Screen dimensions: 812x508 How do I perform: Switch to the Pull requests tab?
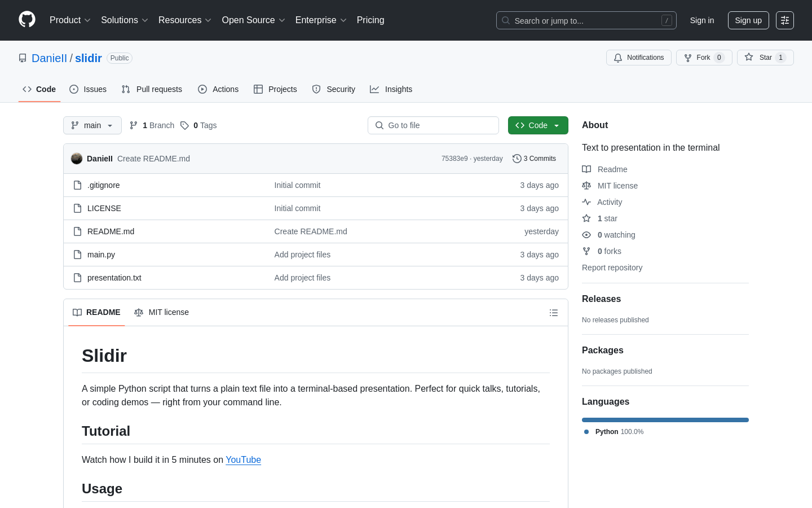pos(152,89)
